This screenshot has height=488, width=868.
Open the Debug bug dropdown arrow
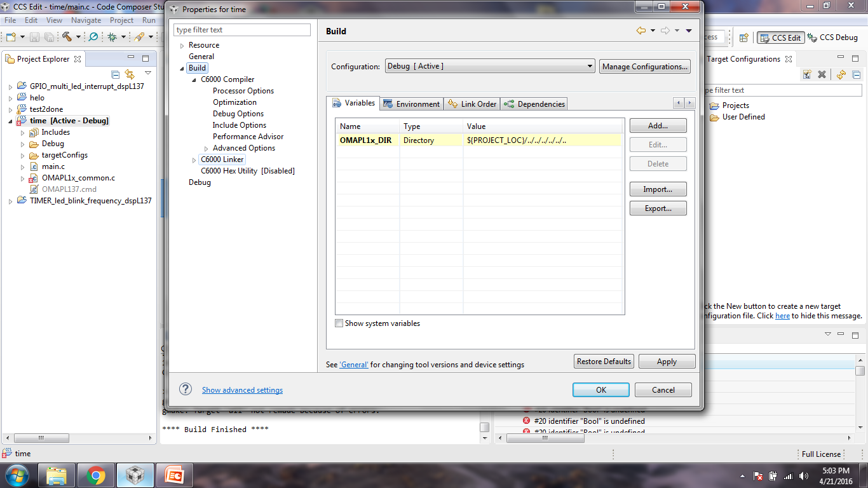(123, 37)
